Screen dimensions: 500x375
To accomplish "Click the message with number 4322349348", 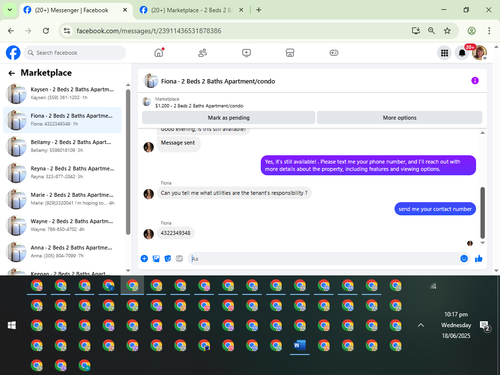I will (x=176, y=233).
